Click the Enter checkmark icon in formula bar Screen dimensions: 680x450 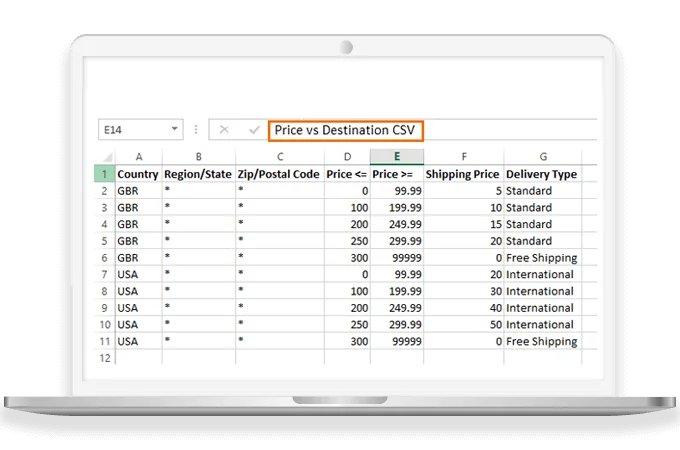coord(254,130)
